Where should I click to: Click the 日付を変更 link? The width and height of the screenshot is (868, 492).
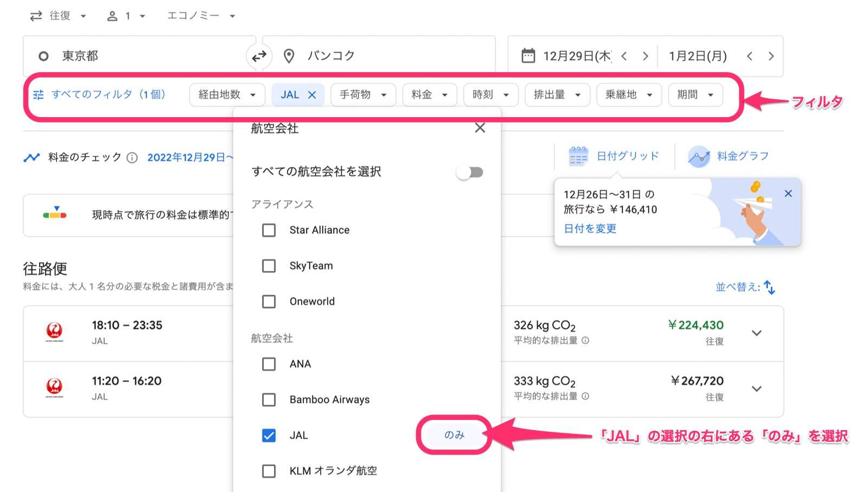click(590, 229)
